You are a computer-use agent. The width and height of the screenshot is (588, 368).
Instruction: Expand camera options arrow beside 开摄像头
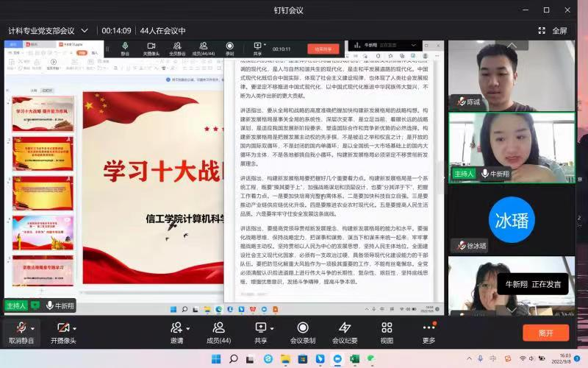[74, 328]
